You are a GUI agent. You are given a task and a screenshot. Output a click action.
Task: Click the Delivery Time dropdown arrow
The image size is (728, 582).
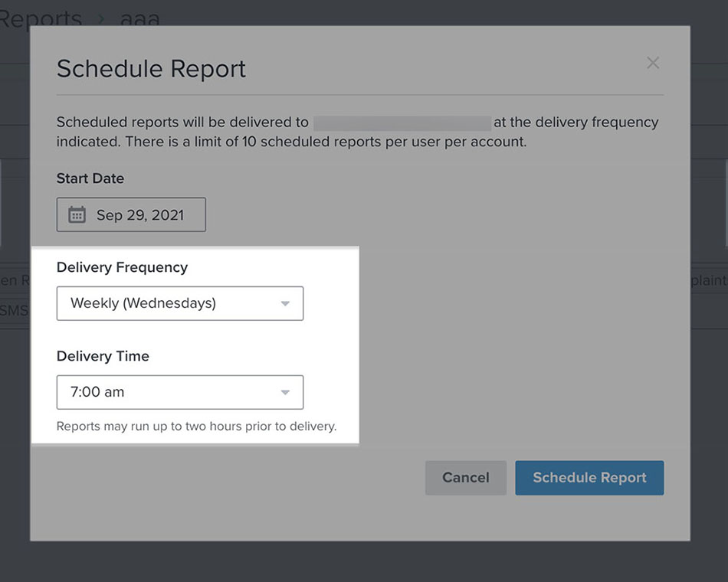click(285, 393)
